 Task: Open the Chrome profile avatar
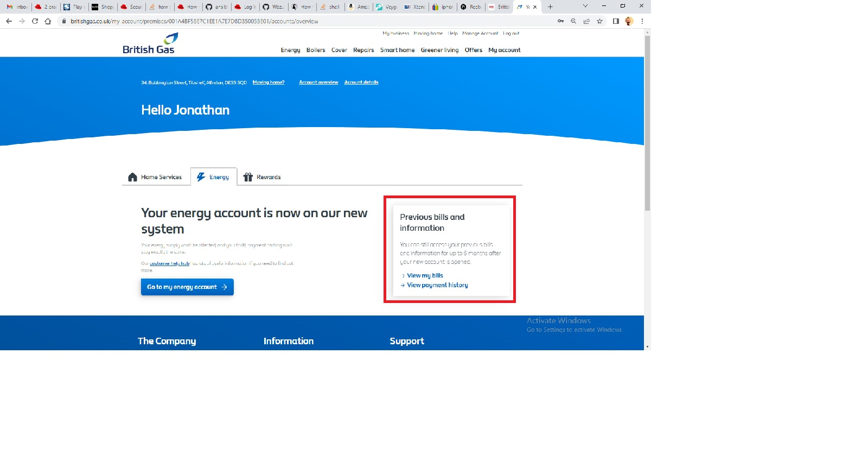click(629, 21)
